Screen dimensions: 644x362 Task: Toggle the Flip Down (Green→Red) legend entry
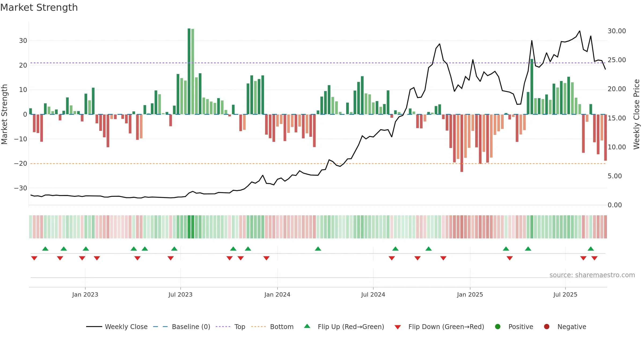[x=439, y=327]
